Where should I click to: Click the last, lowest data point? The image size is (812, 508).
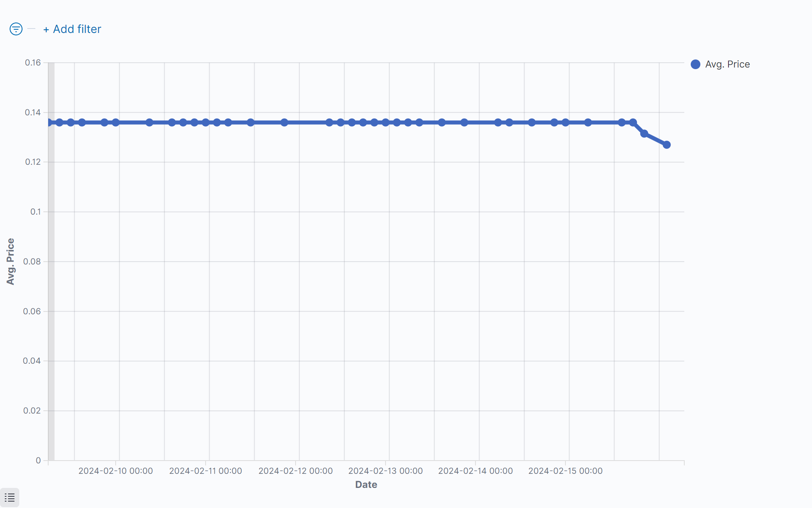coord(667,145)
